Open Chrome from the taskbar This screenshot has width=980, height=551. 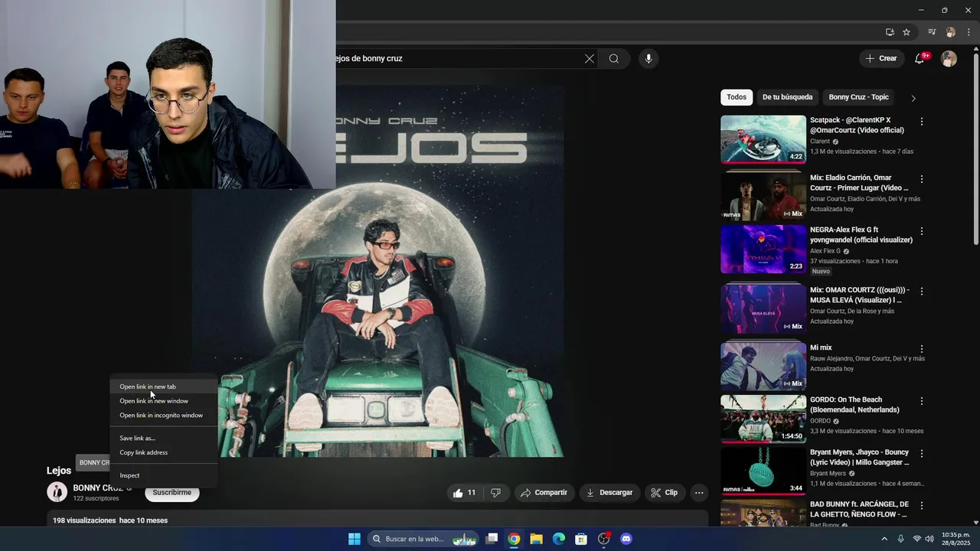(514, 539)
